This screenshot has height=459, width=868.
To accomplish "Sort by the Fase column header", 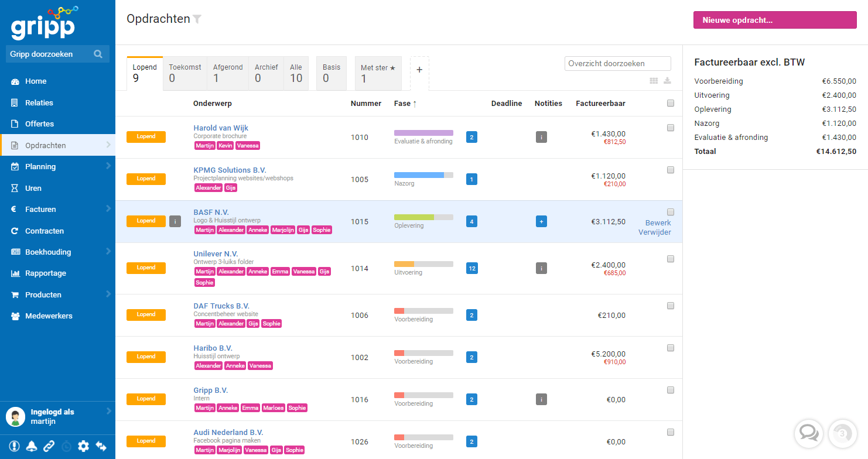I will pyautogui.click(x=405, y=104).
